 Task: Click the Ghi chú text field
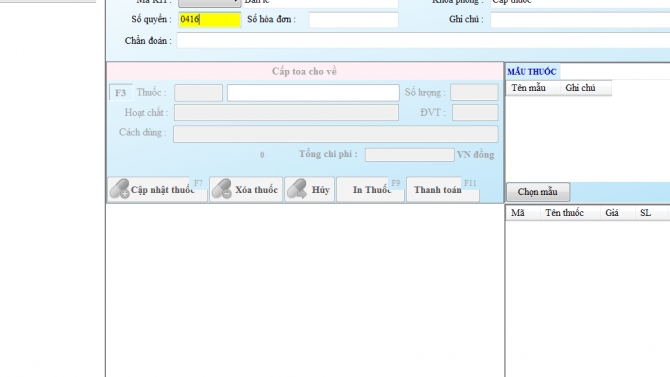coord(580,20)
